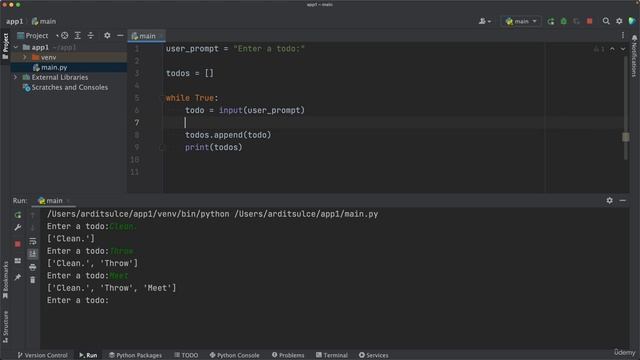Start debugging main with the bug icon
The width and height of the screenshot is (640, 360).
564,21
